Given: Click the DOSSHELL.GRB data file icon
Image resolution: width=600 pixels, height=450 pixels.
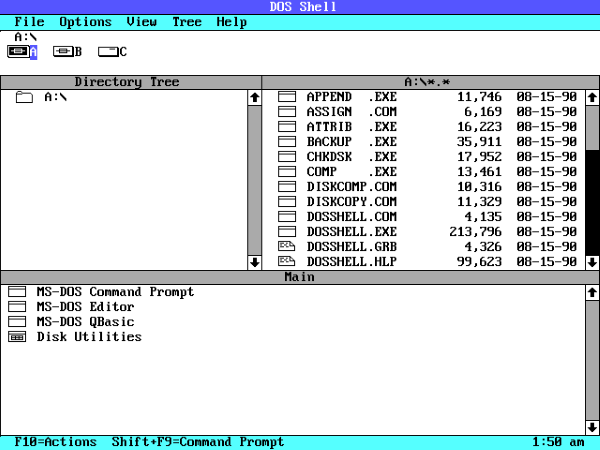Looking at the screenshot, I should (287, 246).
